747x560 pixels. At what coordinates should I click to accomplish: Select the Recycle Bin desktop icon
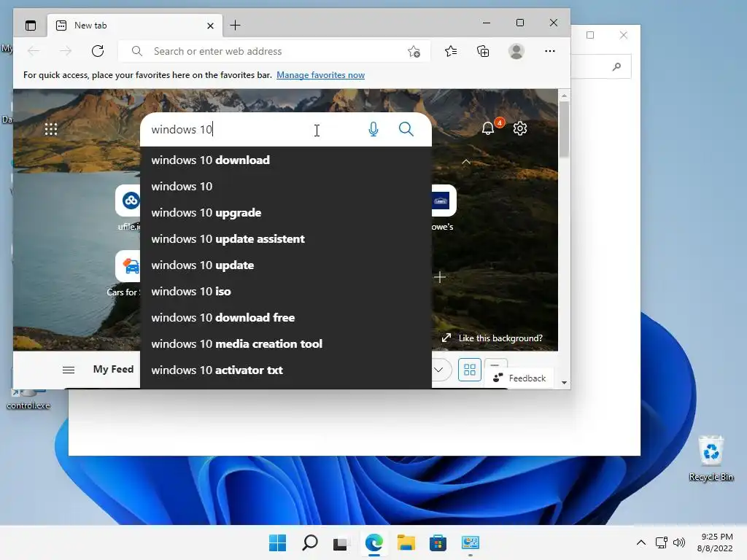711,459
